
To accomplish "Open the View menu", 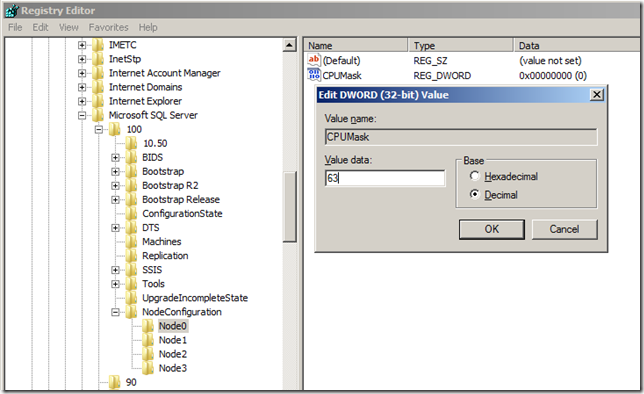I will pyautogui.click(x=69, y=28).
